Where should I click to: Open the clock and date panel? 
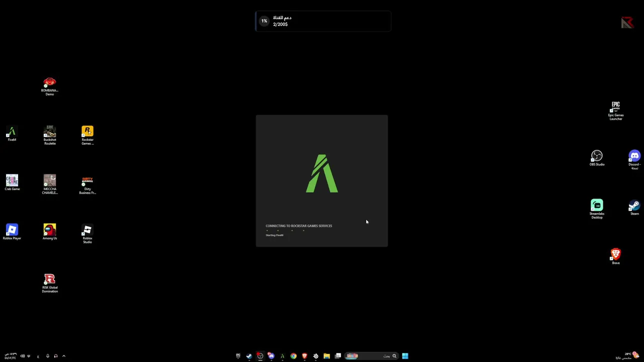pyautogui.click(x=10, y=356)
